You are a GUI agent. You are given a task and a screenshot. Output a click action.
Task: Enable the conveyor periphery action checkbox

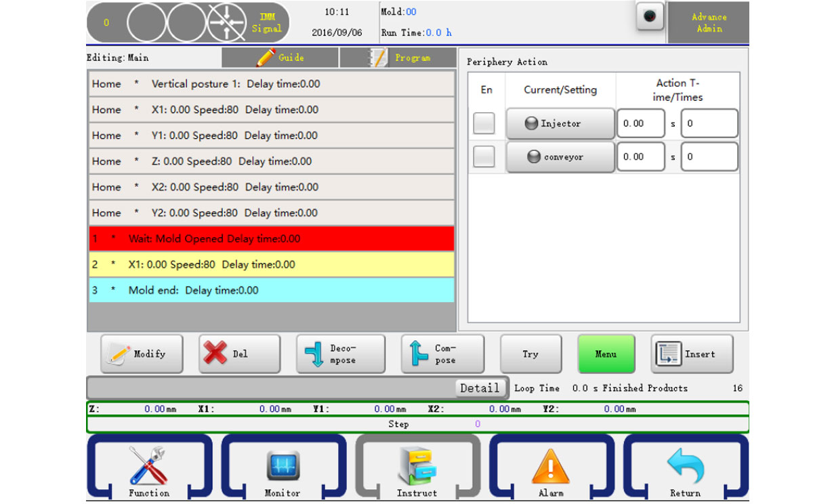click(484, 156)
